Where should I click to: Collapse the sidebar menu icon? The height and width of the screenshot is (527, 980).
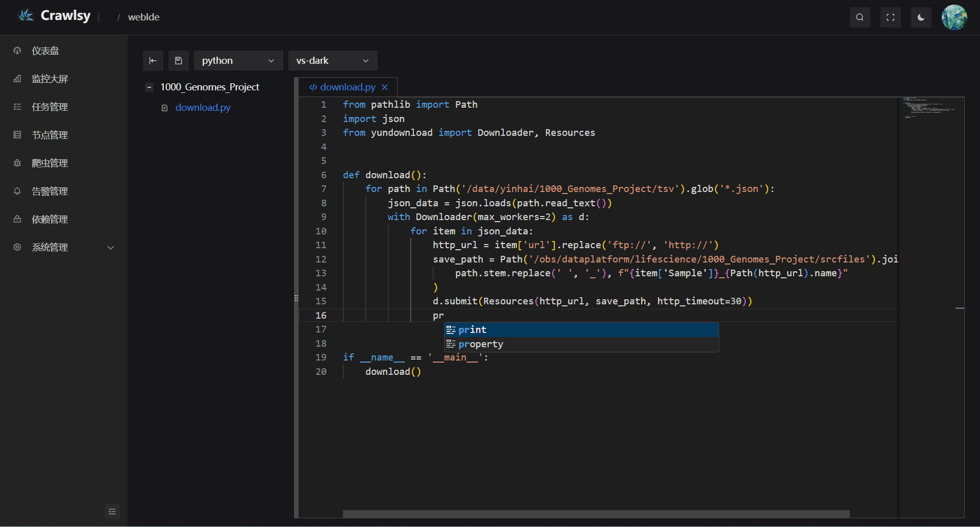click(112, 511)
